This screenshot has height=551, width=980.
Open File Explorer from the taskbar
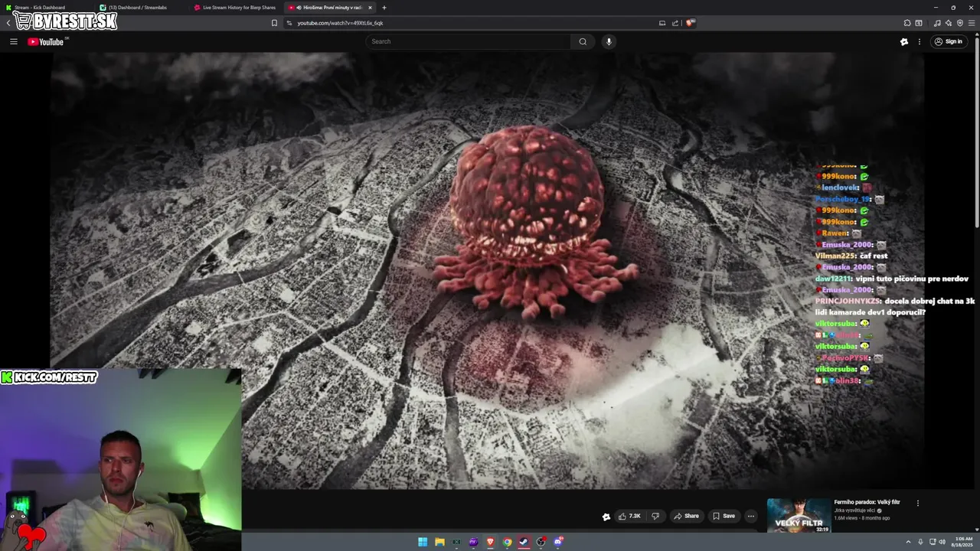point(439,542)
